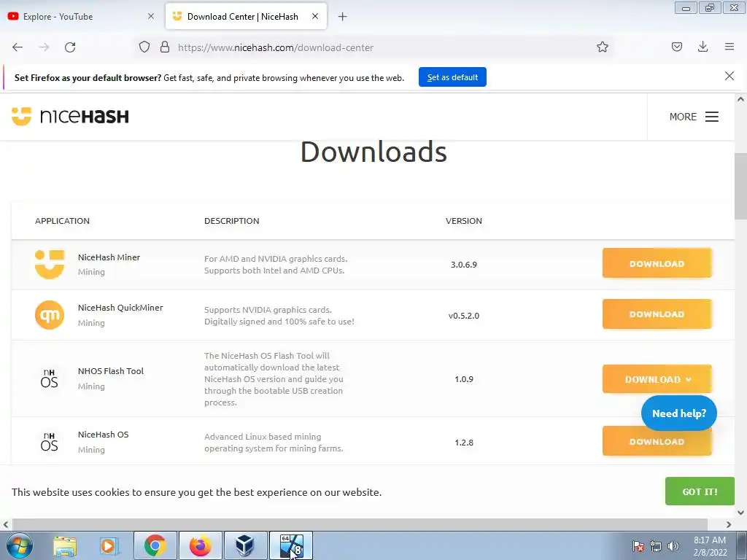Accept cookies with GOT IT! button
This screenshot has height=560, width=747.
[x=700, y=491]
